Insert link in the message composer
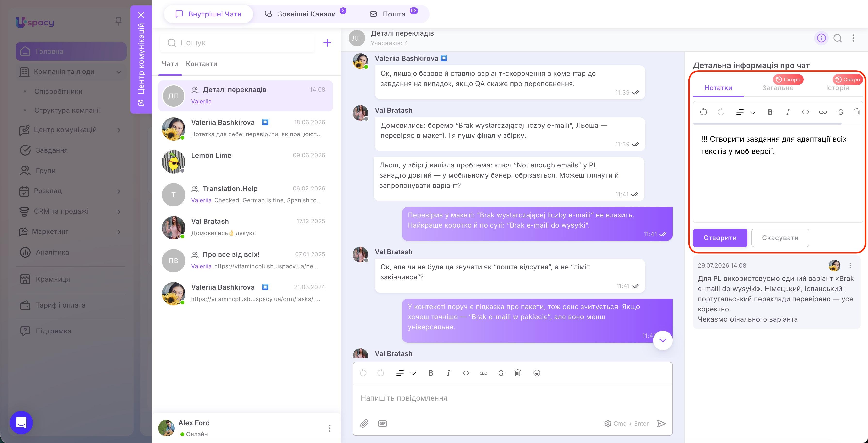This screenshot has height=443, width=868. pyautogui.click(x=483, y=373)
